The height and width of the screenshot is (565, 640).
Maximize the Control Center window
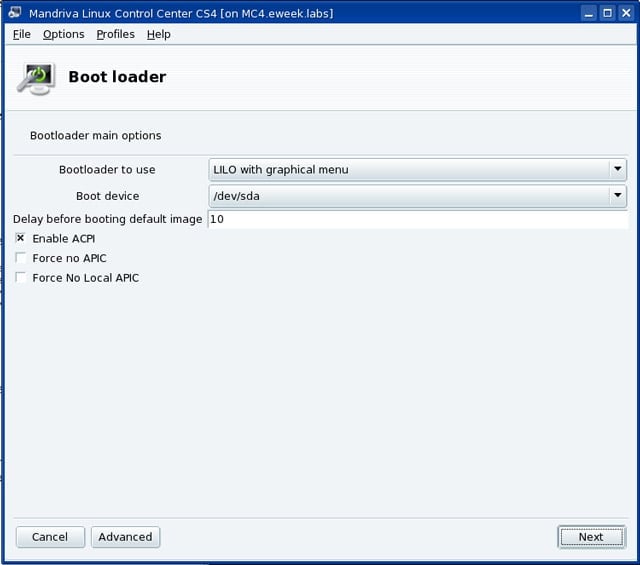coord(607,13)
